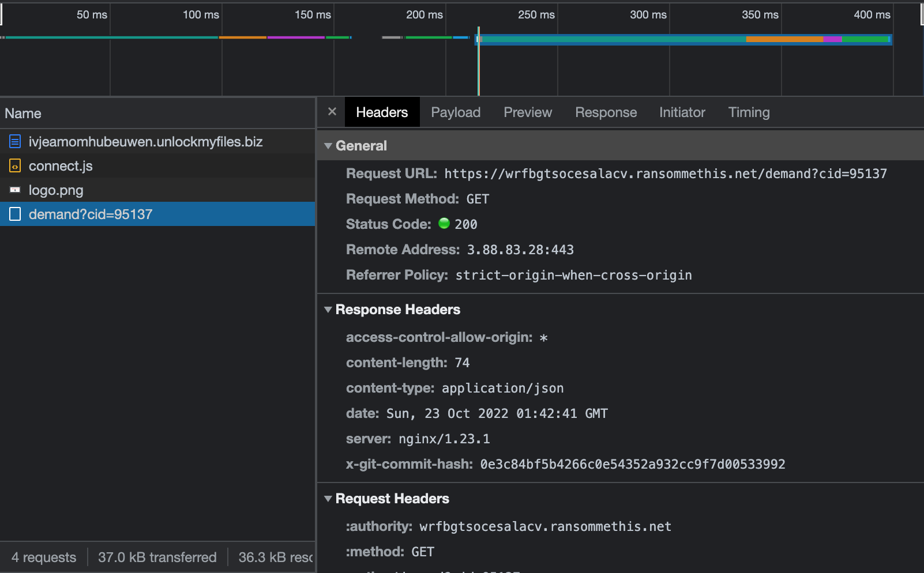Collapse the Request Headers section triangle
This screenshot has height=573, width=924.
(x=328, y=499)
